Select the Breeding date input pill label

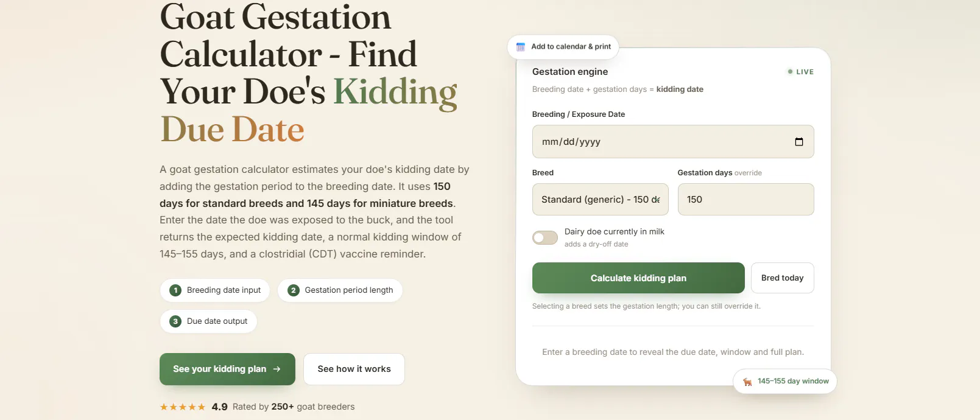pyautogui.click(x=224, y=290)
